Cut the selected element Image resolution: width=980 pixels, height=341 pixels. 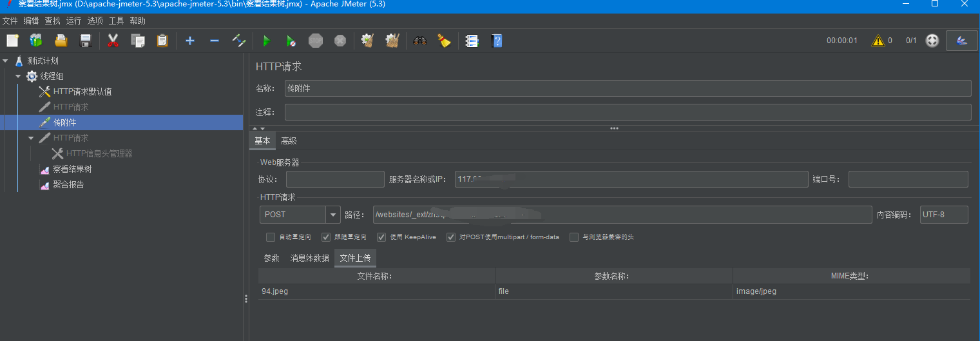[113, 41]
